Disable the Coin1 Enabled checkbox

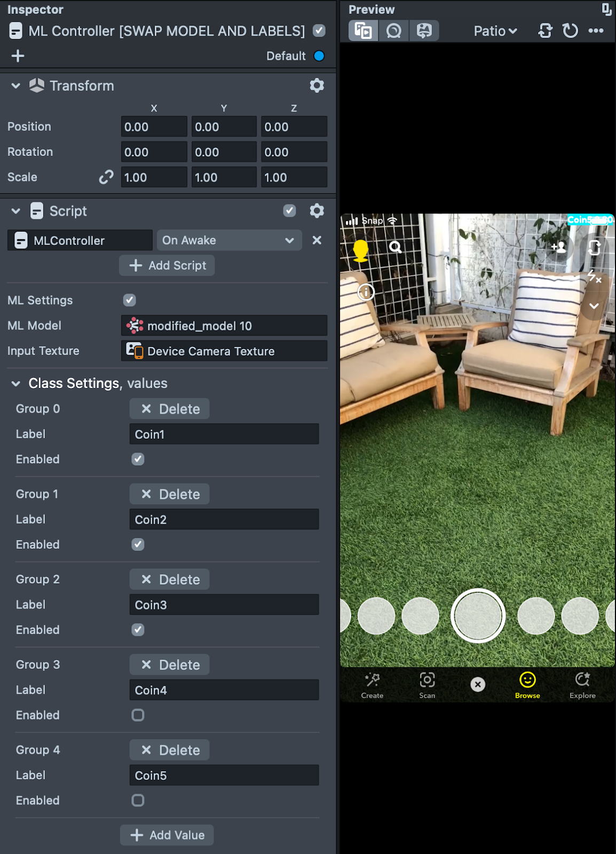click(x=138, y=459)
